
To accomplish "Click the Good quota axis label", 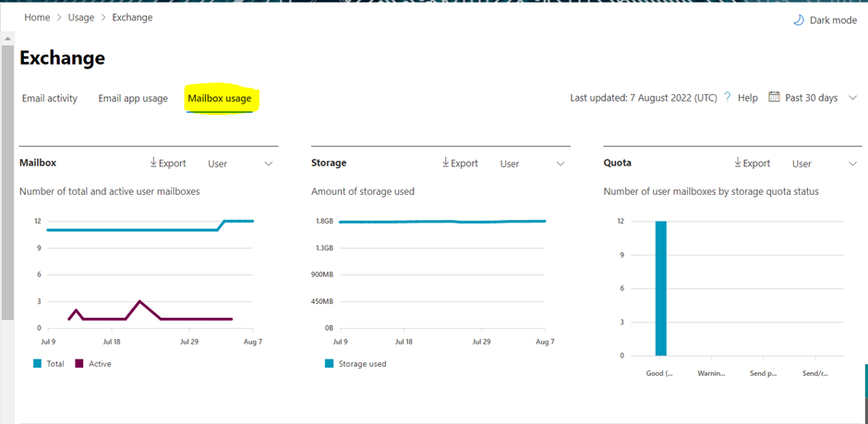I will 660,373.
